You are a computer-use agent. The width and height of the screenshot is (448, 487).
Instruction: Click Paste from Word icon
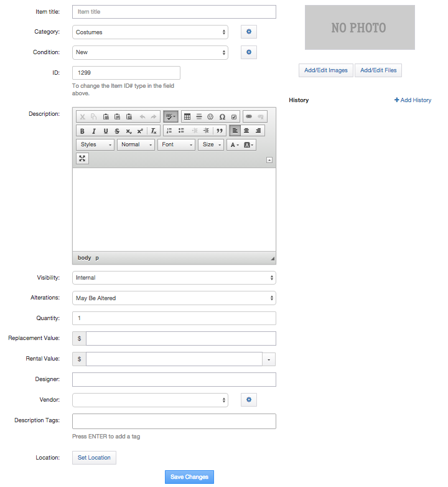coord(129,117)
